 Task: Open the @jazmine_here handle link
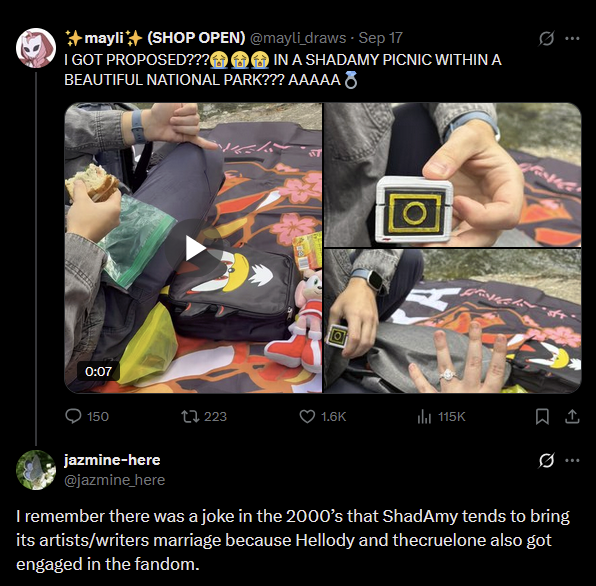tap(114, 480)
